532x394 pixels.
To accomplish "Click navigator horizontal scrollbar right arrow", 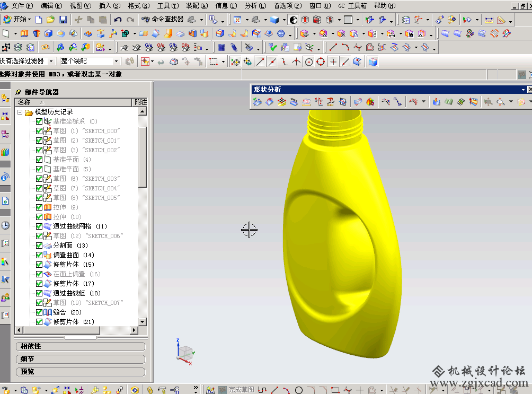I will [x=135, y=330].
